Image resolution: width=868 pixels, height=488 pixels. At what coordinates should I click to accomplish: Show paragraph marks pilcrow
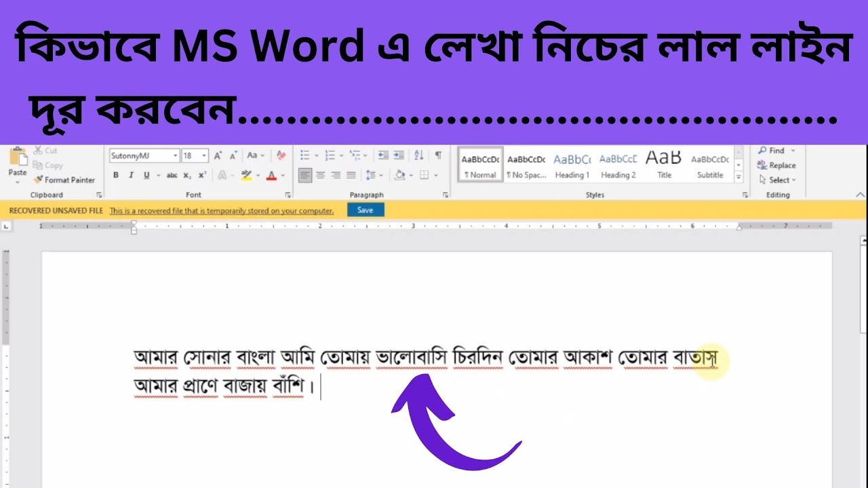click(438, 155)
